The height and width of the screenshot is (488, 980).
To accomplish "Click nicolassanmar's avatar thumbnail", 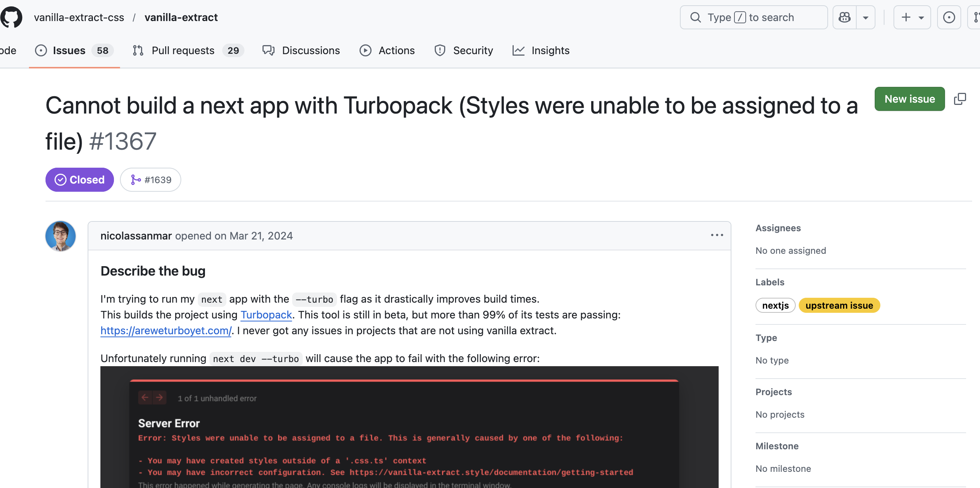I will (x=61, y=236).
